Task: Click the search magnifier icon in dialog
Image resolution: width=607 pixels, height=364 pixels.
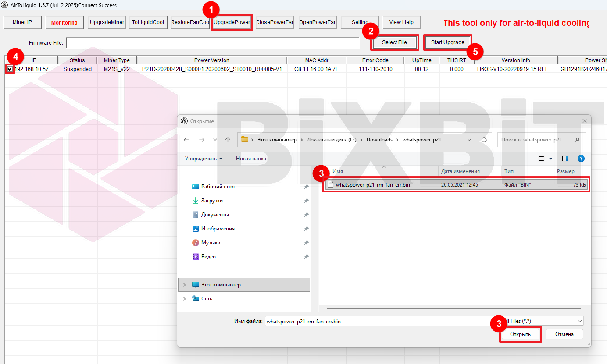Action: coord(577,140)
